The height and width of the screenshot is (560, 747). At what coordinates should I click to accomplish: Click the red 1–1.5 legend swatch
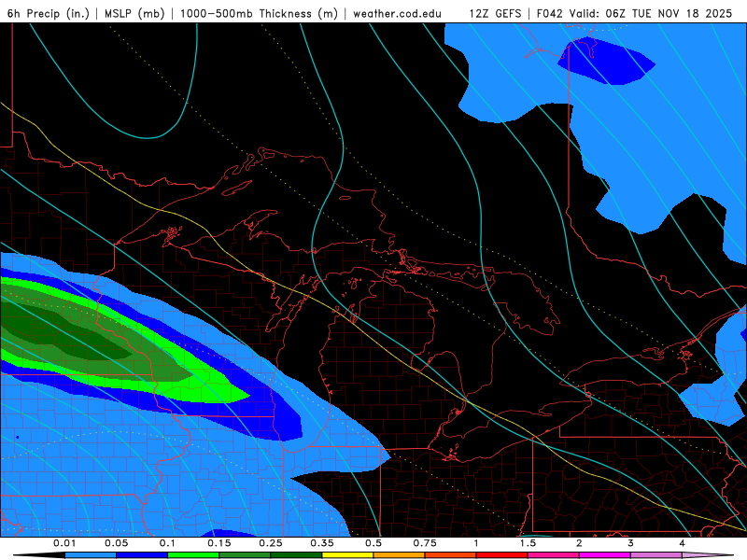502,555
